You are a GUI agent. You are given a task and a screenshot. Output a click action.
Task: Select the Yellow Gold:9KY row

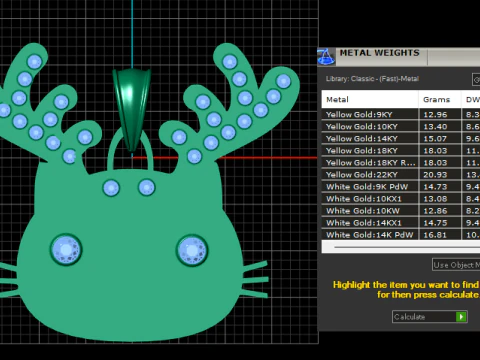(x=401, y=114)
